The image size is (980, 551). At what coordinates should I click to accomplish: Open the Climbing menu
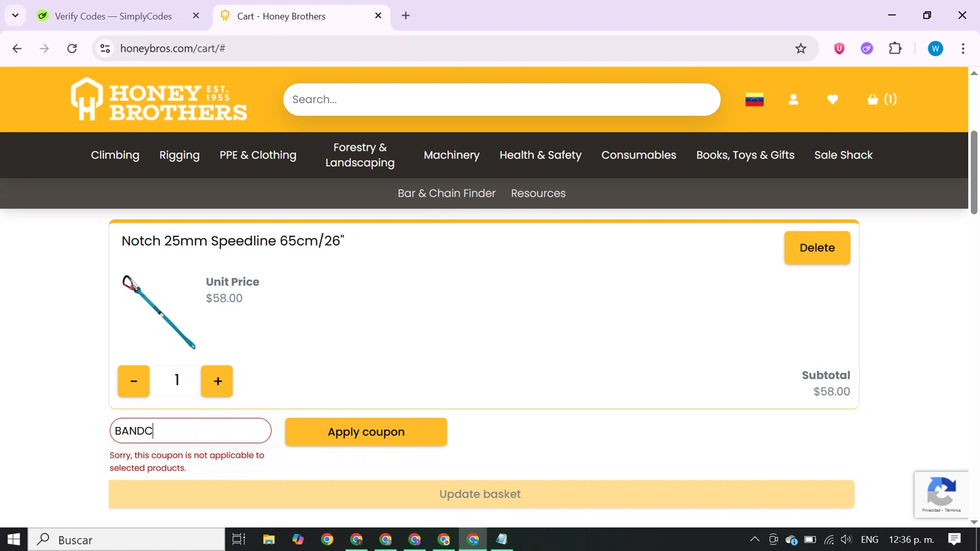pyautogui.click(x=115, y=155)
